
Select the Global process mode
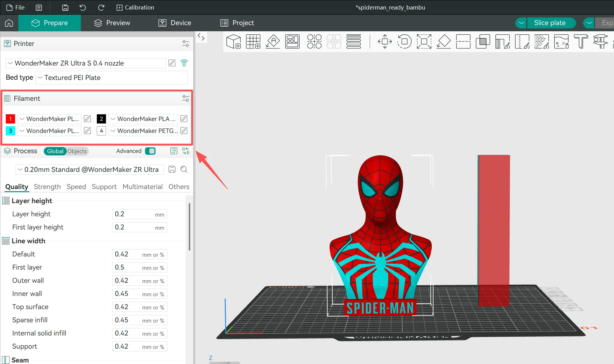coord(55,151)
